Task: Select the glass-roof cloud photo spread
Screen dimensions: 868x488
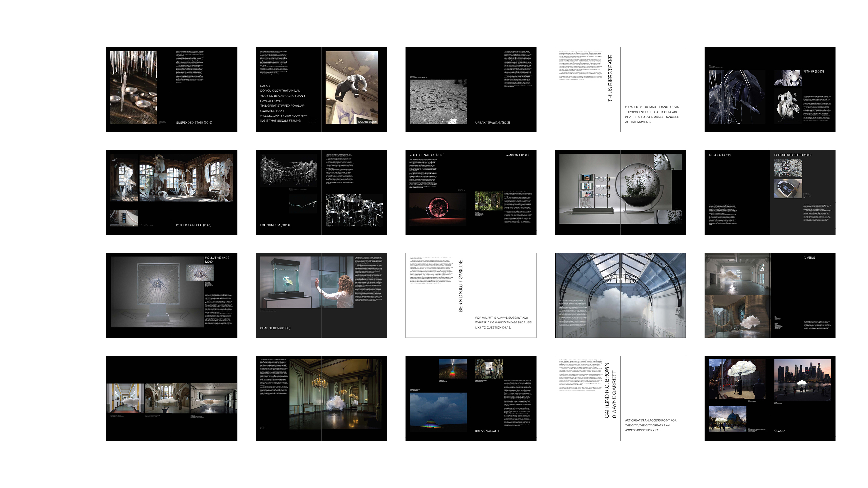Action: tap(620, 295)
